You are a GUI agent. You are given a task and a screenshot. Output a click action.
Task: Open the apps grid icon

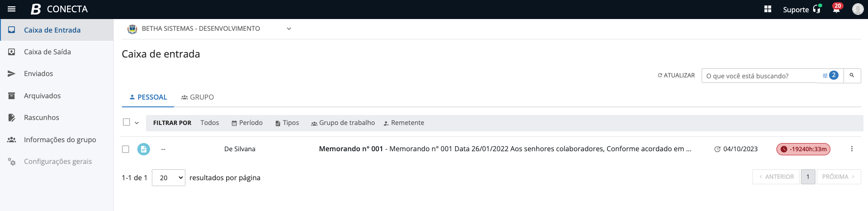768,9
